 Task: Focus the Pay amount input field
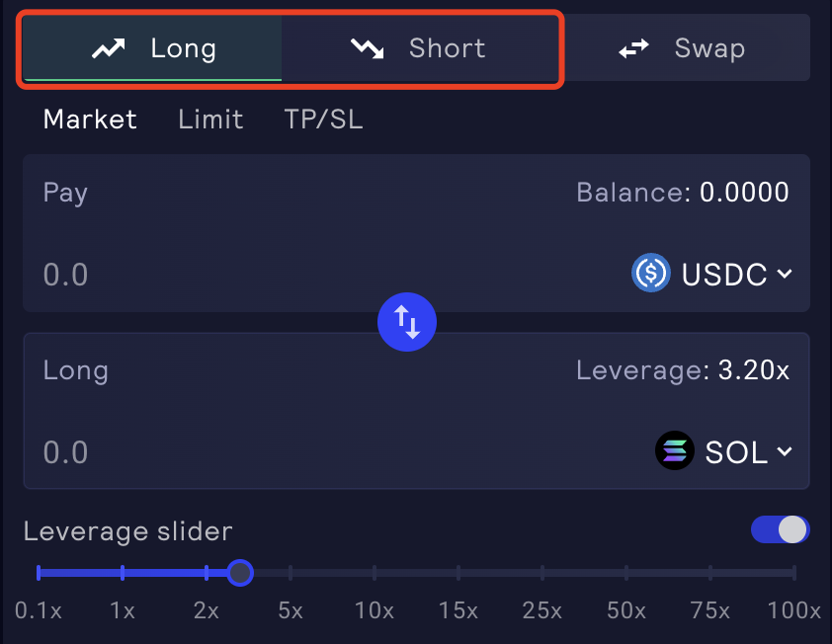[x=198, y=274]
